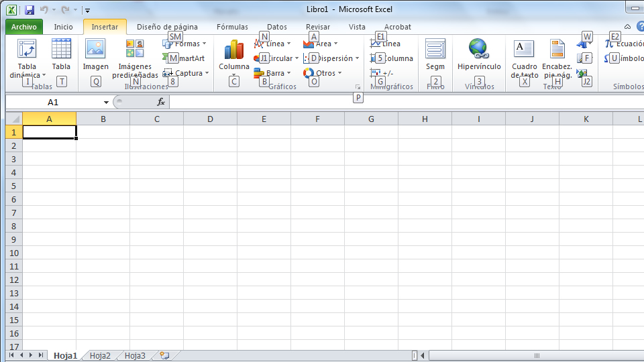
Task: Click the Select All corner button
Action: coord(14,119)
